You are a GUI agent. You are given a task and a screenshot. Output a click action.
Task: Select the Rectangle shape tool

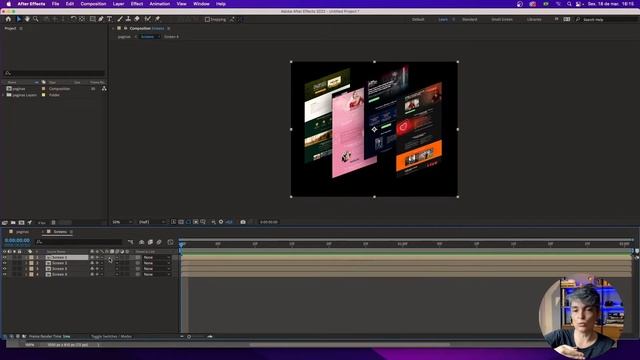[93, 19]
